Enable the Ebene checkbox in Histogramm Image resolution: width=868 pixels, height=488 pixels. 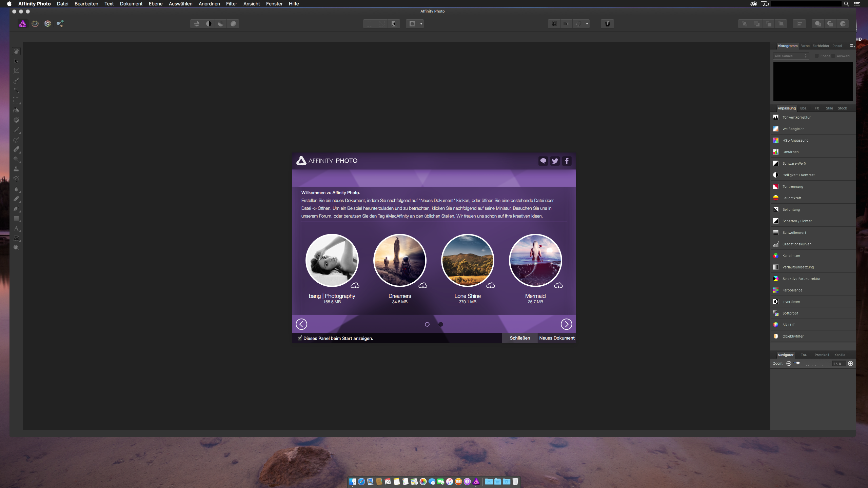coord(817,56)
